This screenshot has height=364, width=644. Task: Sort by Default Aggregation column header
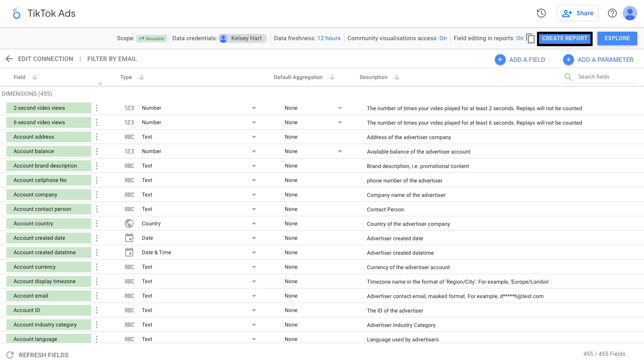click(x=298, y=77)
